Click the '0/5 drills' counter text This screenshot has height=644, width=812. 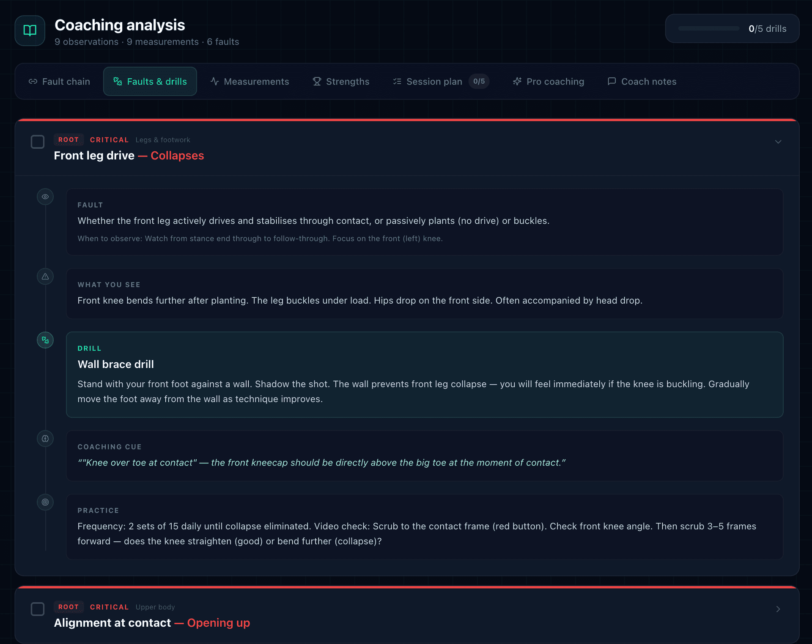pyautogui.click(x=768, y=29)
